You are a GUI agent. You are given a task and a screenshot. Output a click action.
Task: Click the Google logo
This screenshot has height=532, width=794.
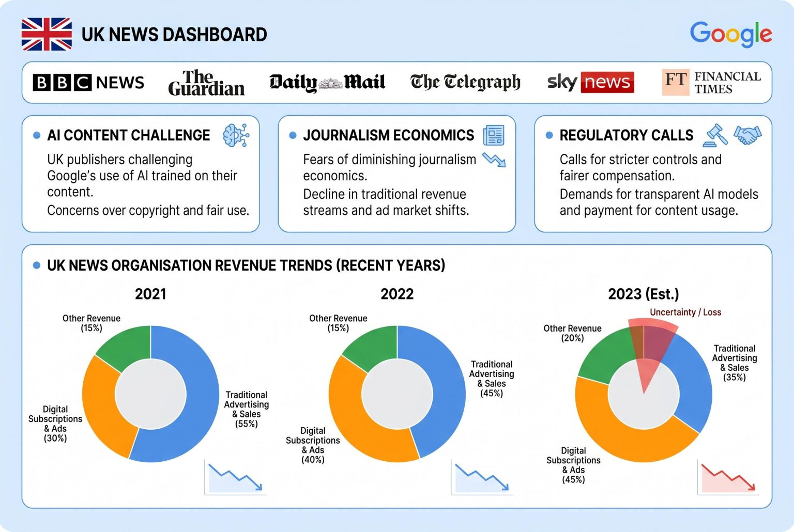tap(730, 34)
